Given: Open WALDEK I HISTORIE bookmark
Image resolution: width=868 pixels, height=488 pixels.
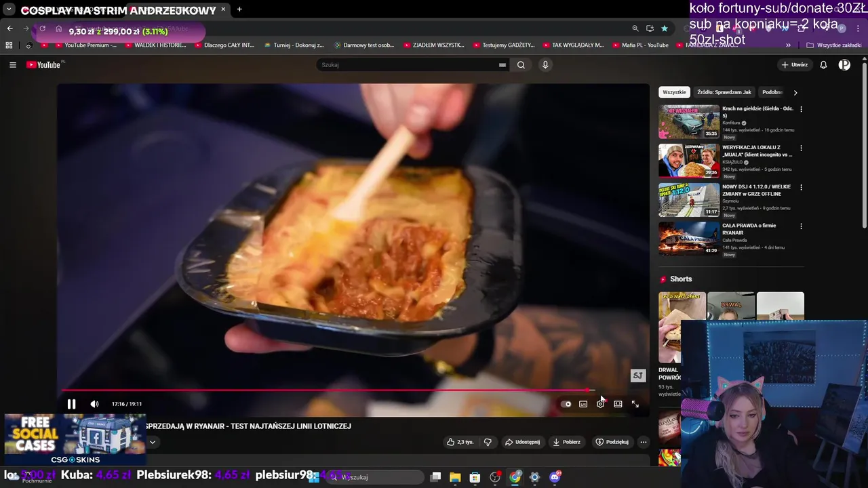Looking at the screenshot, I should [x=155, y=45].
